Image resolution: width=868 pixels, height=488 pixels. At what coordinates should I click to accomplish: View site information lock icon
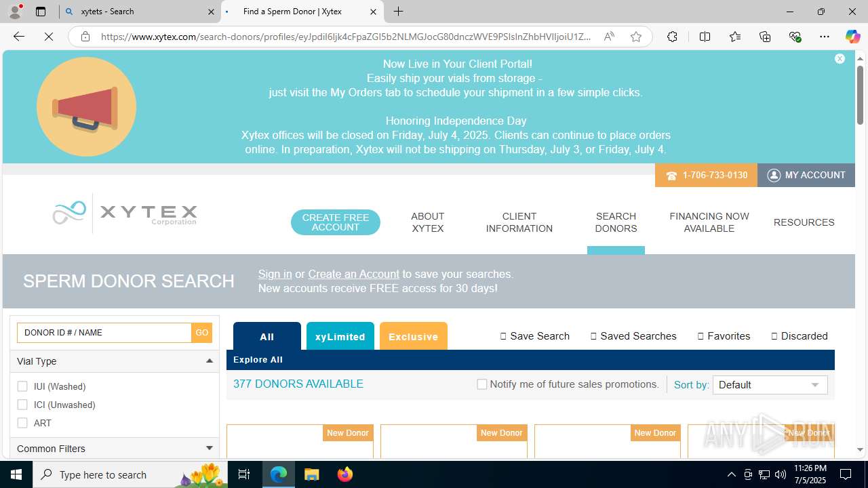click(x=85, y=37)
